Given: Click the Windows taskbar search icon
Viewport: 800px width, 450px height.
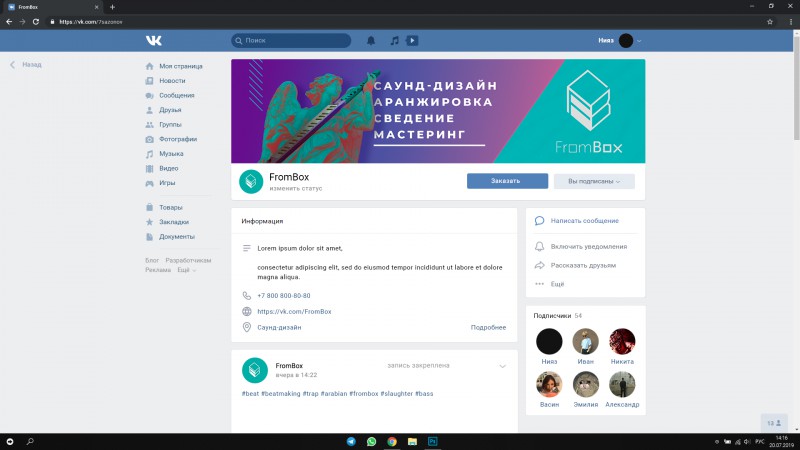Looking at the screenshot, I should click(x=30, y=441).
